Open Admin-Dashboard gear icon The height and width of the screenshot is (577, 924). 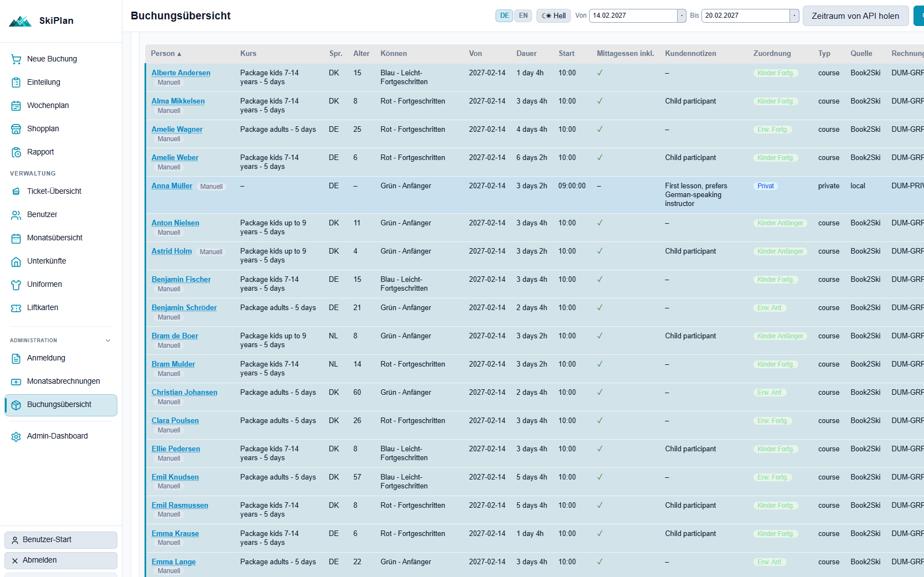pos(16,436)
